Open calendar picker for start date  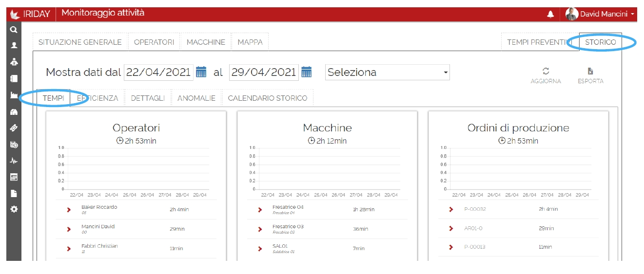coord(201,73)
